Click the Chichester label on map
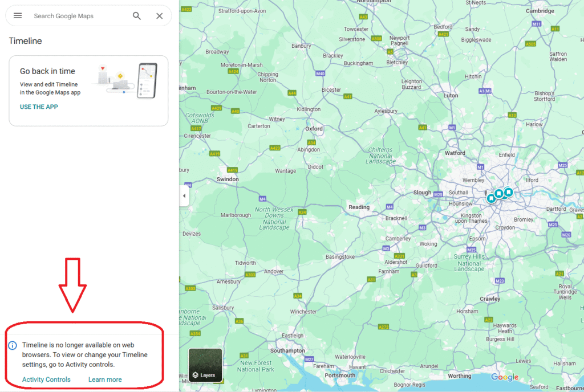Image resolution: width=584 pixels, height=392 pixels. [x=392, y=371]
